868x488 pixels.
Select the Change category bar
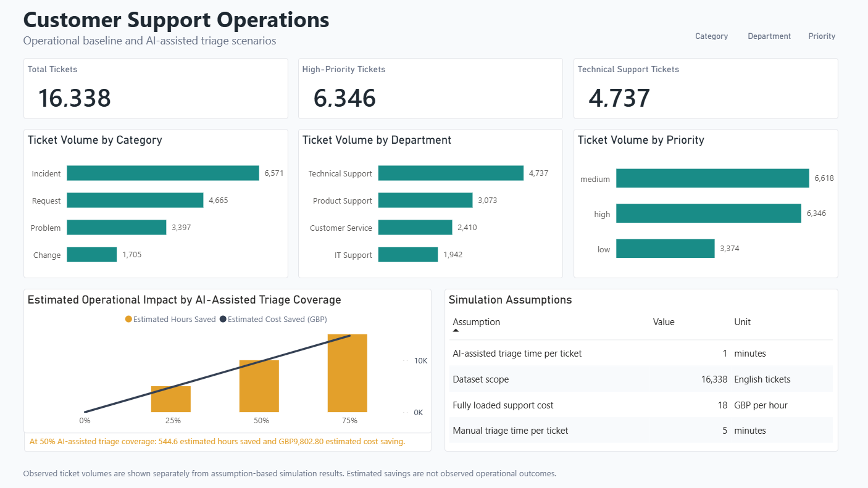coord(92,255)
